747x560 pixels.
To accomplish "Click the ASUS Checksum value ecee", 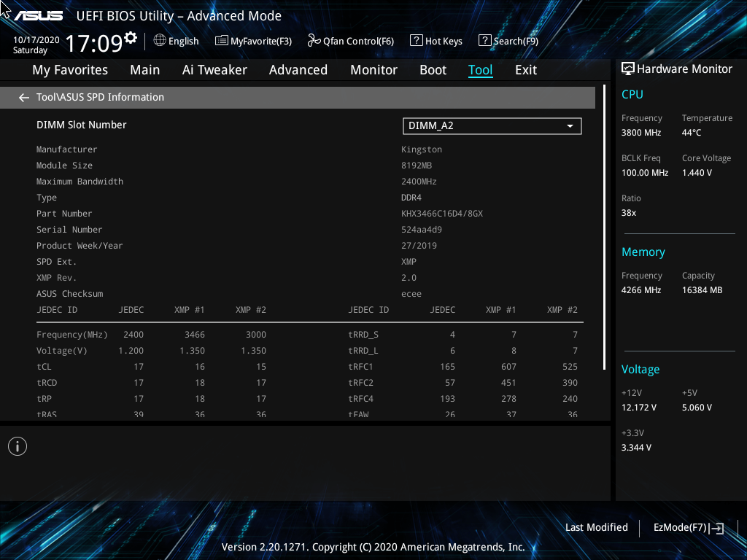I will (x=411, y=294).
